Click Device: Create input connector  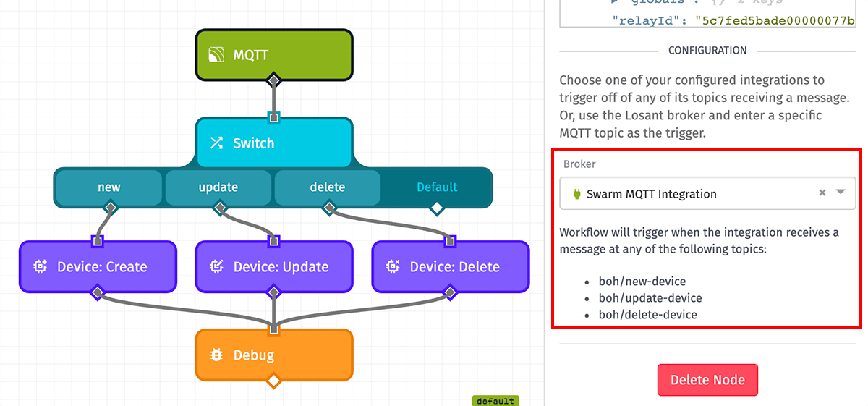click(x=98, y=240)
